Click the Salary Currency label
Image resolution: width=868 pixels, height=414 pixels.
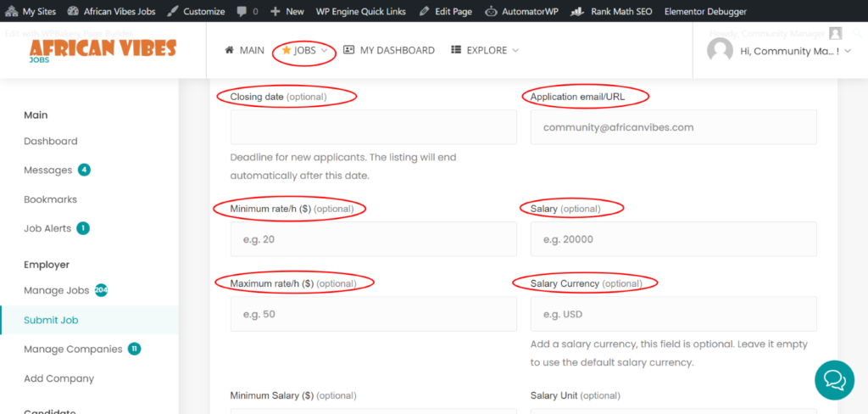click(587, 283)
